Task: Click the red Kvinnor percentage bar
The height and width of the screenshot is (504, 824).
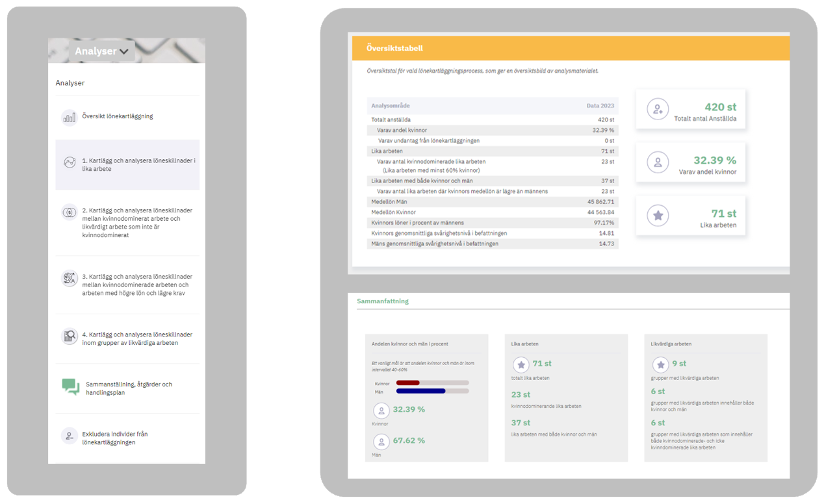Action: tap(408, 383)
